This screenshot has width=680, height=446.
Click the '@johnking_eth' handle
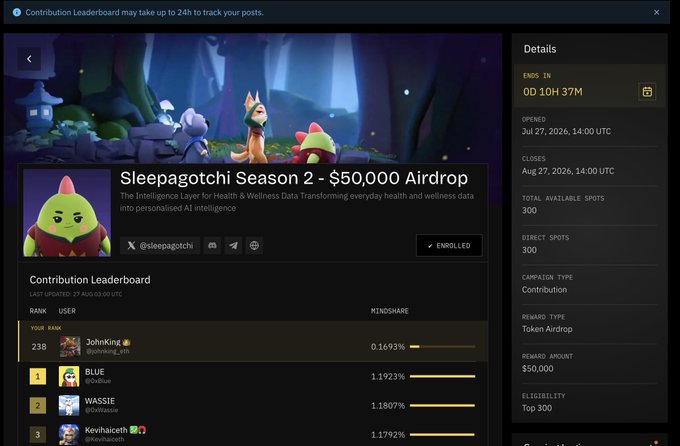pos(108,351)
